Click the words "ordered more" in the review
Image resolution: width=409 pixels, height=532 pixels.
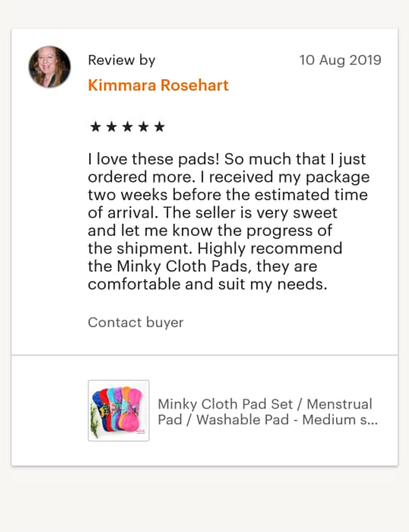(139, 177)
